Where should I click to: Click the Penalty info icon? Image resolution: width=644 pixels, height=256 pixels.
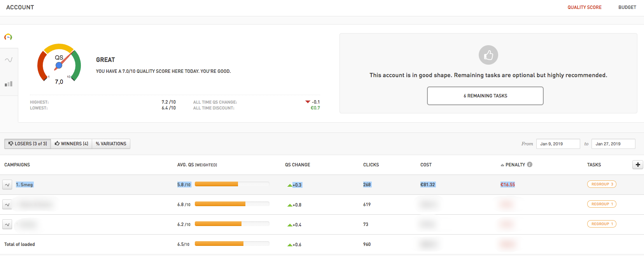pos(530,164)
